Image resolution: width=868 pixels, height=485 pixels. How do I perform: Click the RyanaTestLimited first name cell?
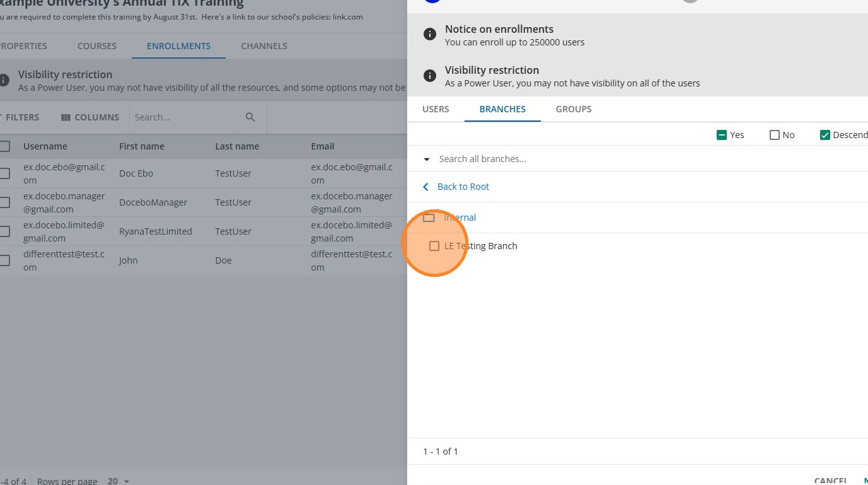pos(156,231)
